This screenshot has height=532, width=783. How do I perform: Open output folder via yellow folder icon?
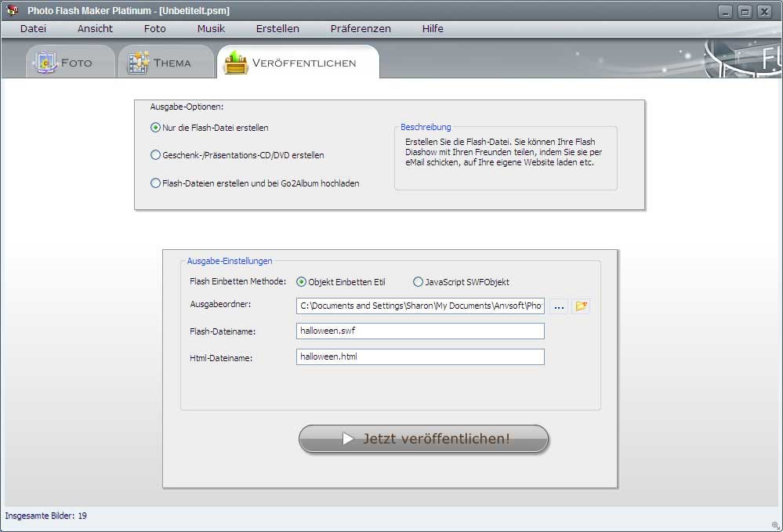(x=581, y=306)
